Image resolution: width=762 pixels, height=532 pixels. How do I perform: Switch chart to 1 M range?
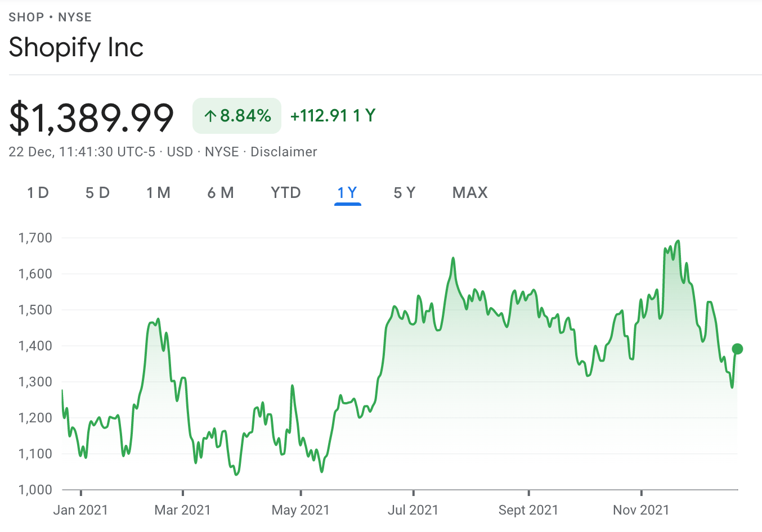[x=158, y=193]
